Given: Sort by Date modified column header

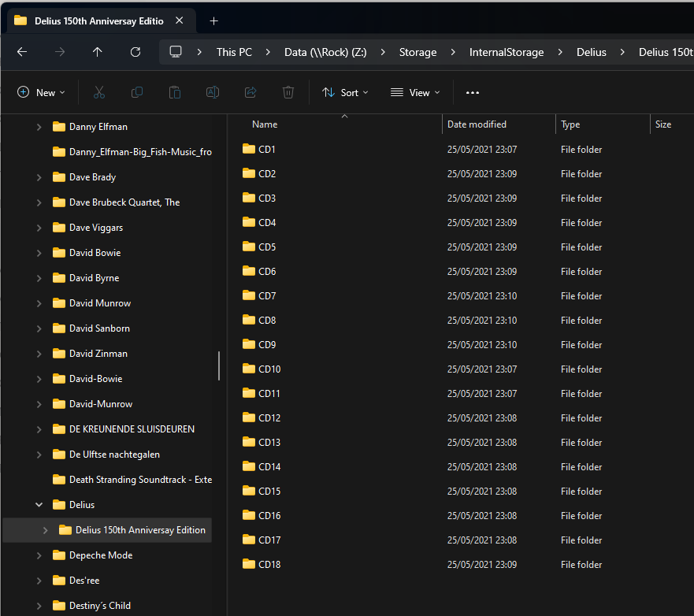Looking at the screenshot, I should [499, 124].
